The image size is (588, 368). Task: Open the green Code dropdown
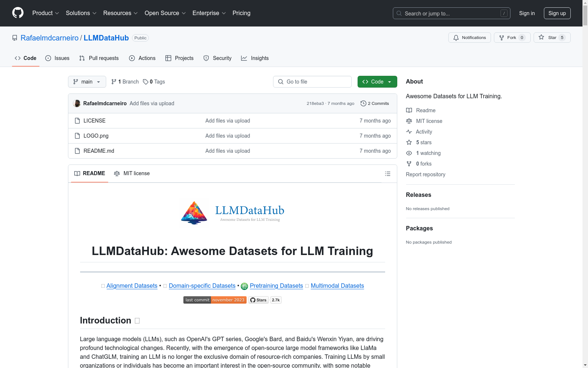377,82
